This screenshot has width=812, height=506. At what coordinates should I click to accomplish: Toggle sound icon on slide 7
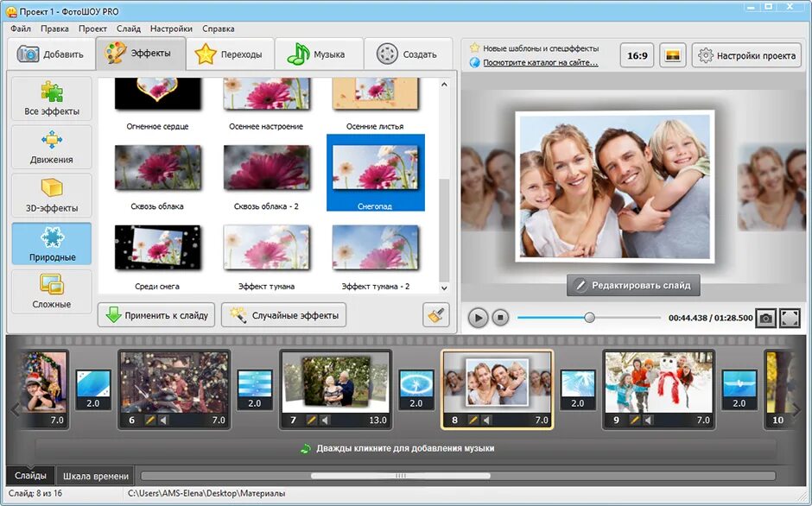(325, 420)
